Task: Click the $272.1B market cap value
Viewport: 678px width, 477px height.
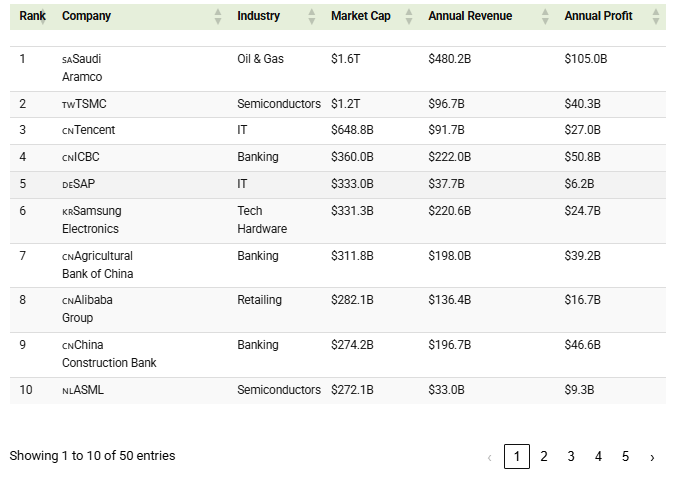Action: click(x=352, y=390)
